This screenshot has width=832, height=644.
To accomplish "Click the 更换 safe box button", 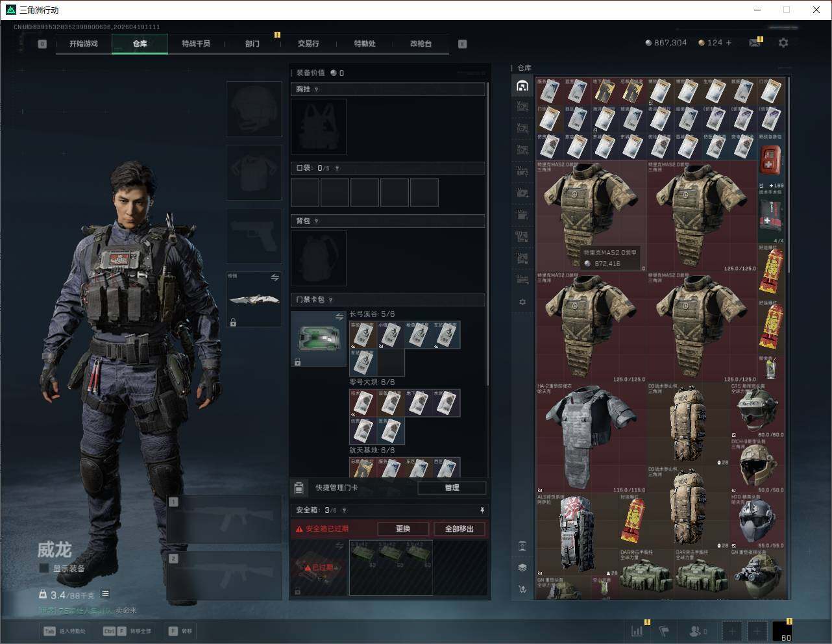I will pyautogui.click(x=403, y=528).
